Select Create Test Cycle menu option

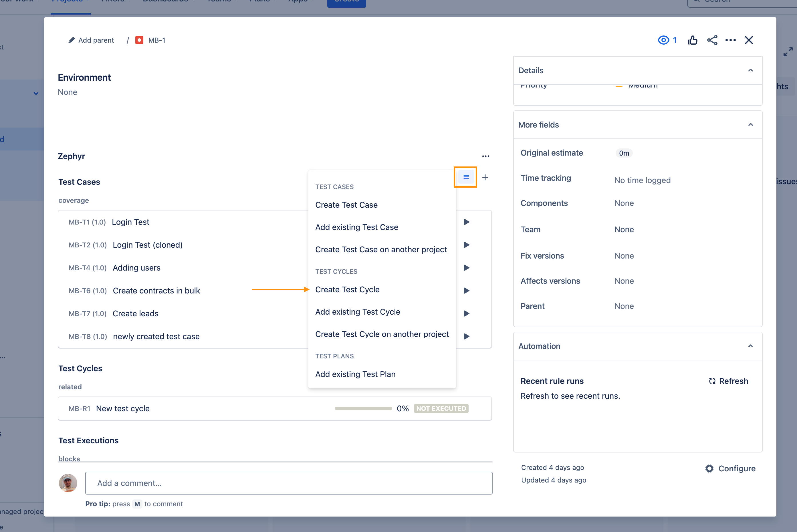tap(347, 289)
